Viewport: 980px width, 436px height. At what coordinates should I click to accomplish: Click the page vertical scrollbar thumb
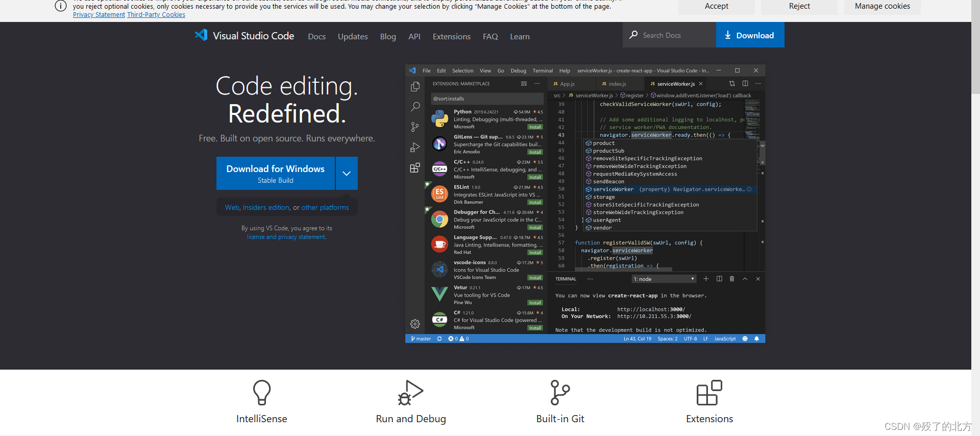click(x=975, y=47)
